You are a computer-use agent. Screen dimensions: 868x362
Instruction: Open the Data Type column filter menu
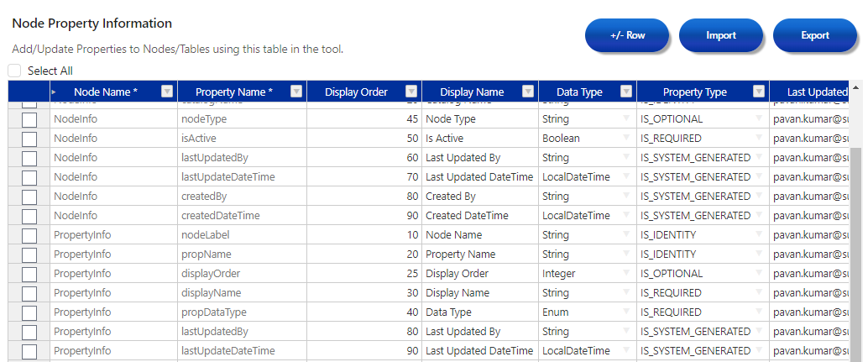tap(626, 92)
